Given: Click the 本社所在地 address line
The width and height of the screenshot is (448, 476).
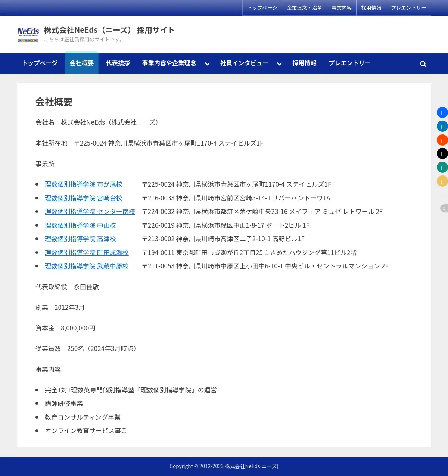Looking at the screenshot, I should click(149, 143).
